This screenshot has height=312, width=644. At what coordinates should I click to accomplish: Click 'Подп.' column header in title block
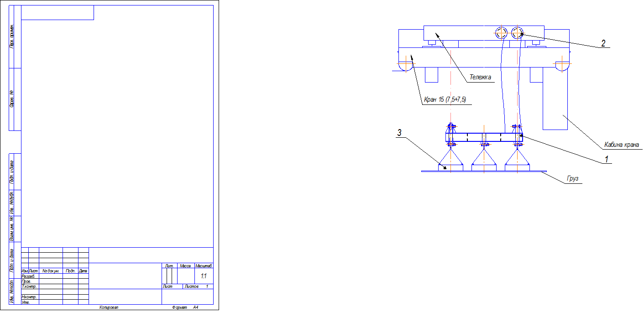tap(70, 271)
